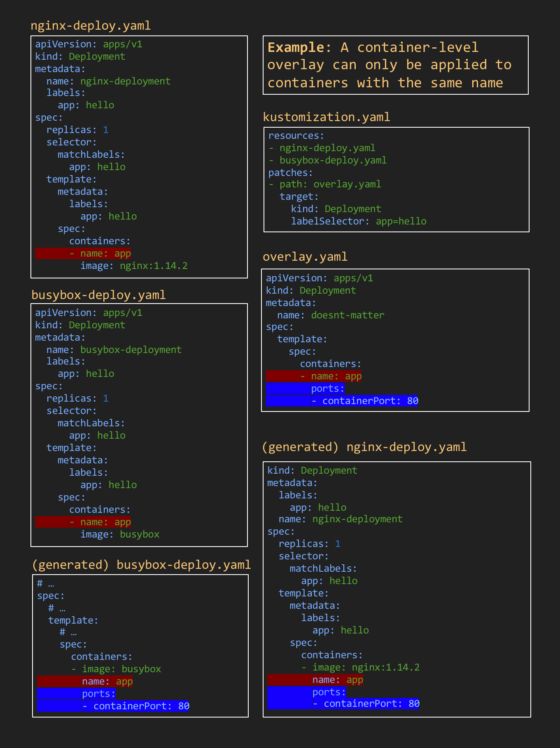Click 'name: nginx-deployment' in generated nginx-deploy.yaml
Screen dimensions: 560x748
(341, 519)
